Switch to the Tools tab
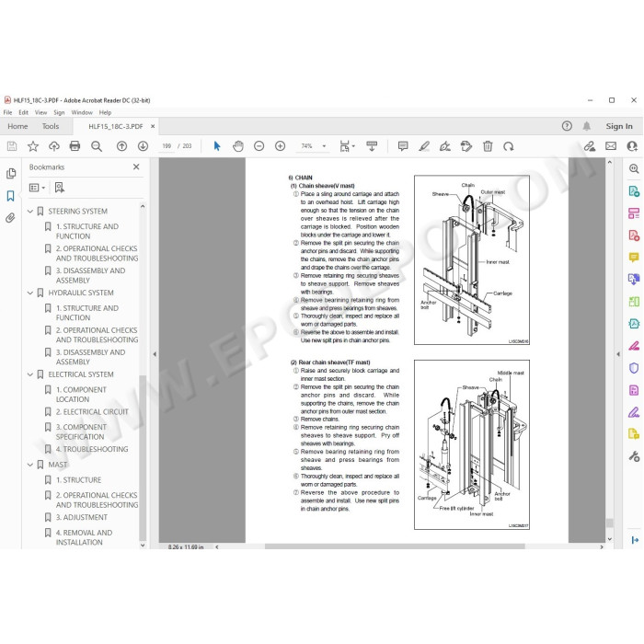This screenshot has height=644, width=644. [x=51, y=127]
